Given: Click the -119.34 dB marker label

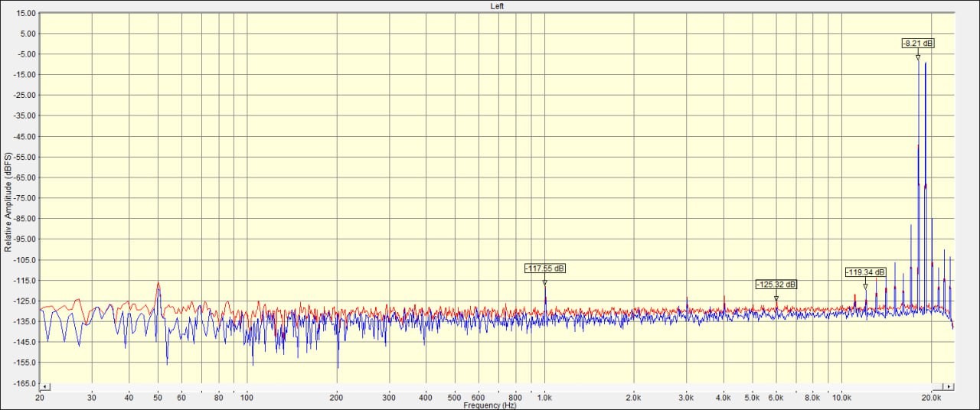Looking at the screenshot, I should point(865,272).
